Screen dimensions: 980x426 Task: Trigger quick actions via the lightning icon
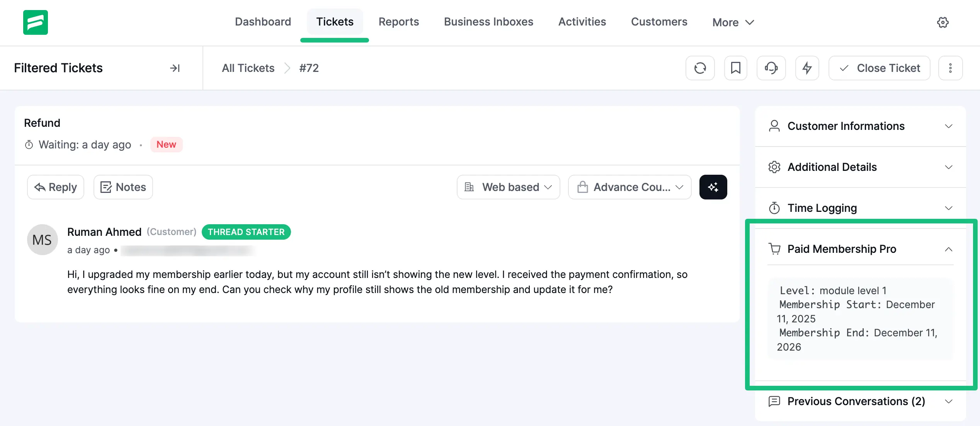(x=807, y=68)
